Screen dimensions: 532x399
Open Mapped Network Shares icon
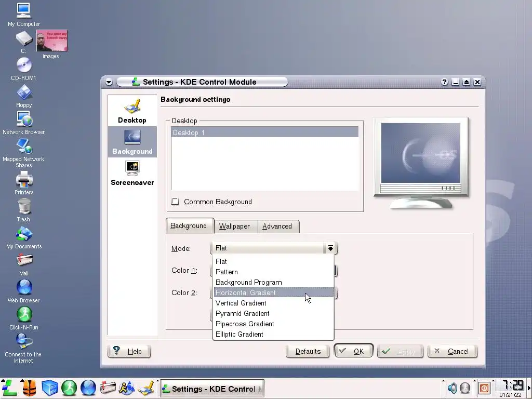(x=24, y=153)
